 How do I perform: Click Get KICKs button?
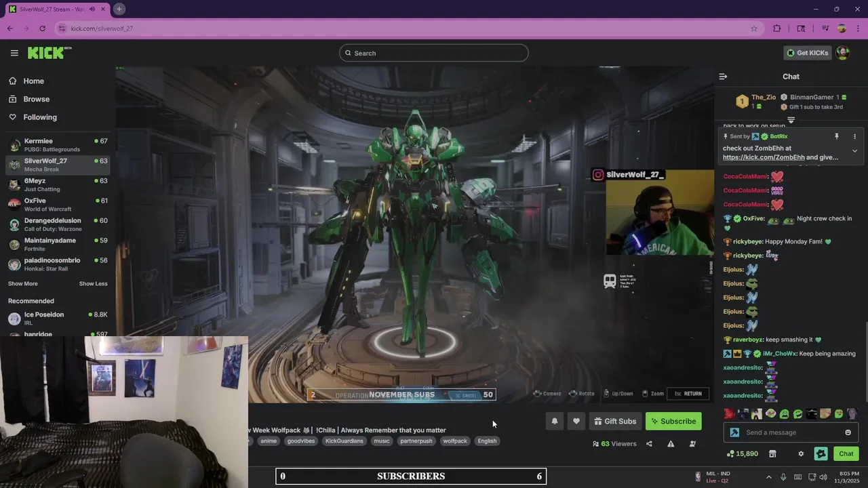(x=807, y=53)
